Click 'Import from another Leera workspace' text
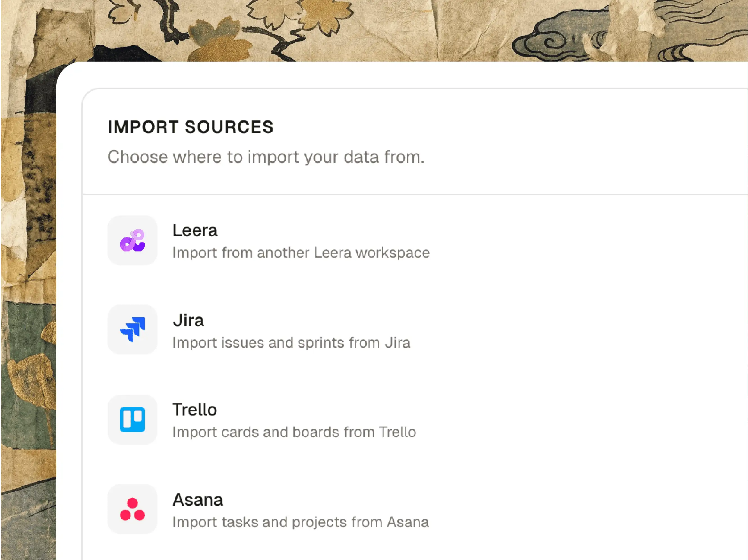This screenshot has height=560, width=748. pos(301,253)
